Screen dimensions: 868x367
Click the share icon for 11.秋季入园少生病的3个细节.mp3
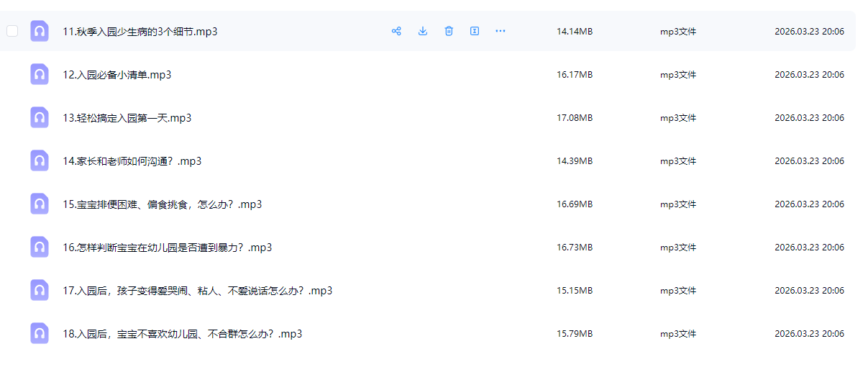click(x=396, y=31)
